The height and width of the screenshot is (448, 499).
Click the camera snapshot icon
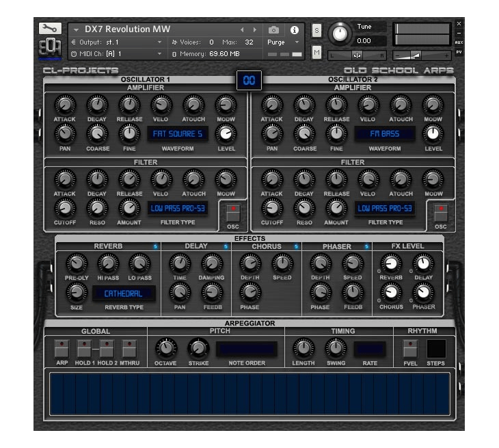[x=273, y=30]
